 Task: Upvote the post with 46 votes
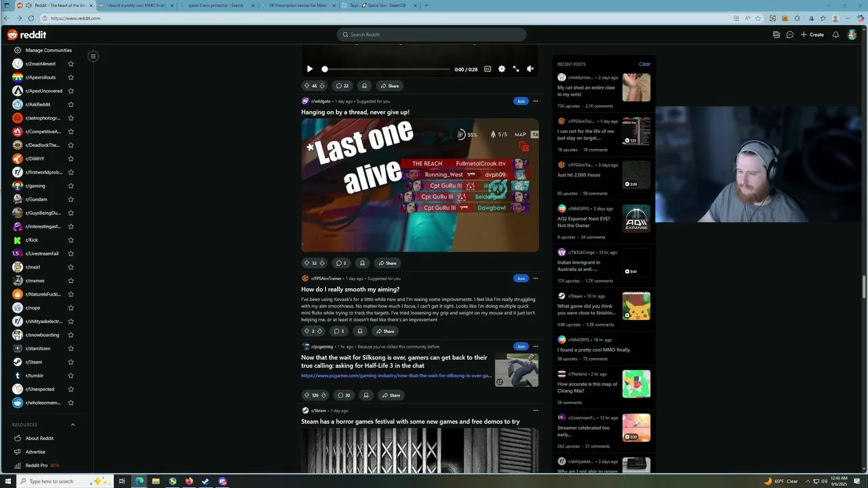[x=307, y=86]
